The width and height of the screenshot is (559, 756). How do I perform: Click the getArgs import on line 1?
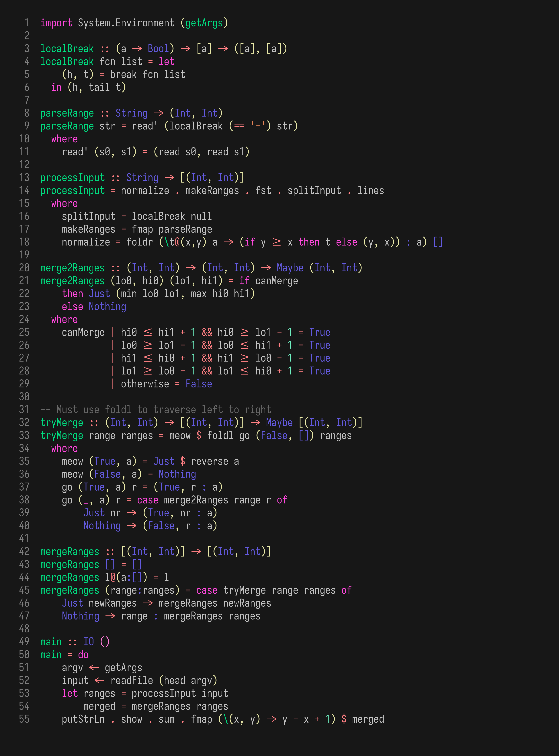(204, 23)
